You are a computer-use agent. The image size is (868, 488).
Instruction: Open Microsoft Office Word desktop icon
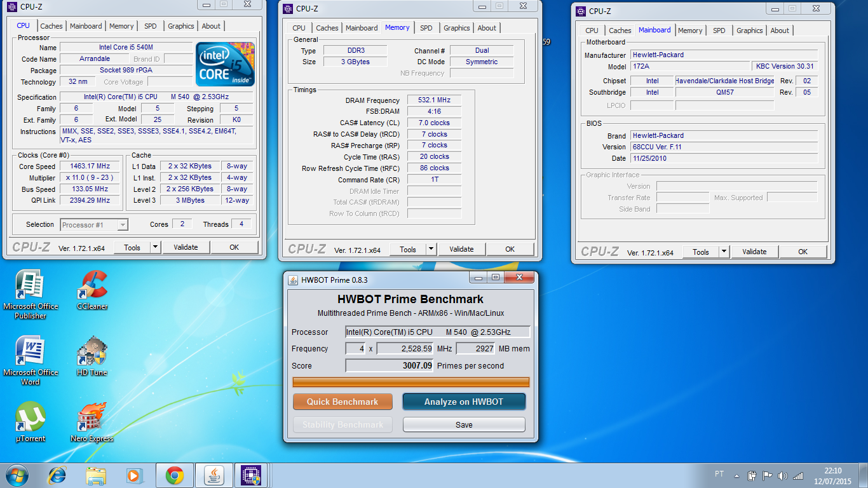30,360
